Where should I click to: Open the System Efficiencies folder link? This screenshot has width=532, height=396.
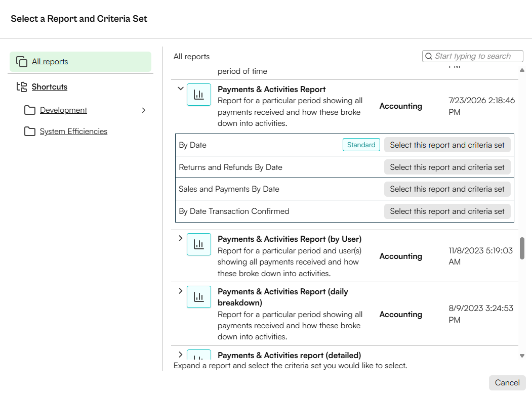pyautogui.click(x=73, y=131)
